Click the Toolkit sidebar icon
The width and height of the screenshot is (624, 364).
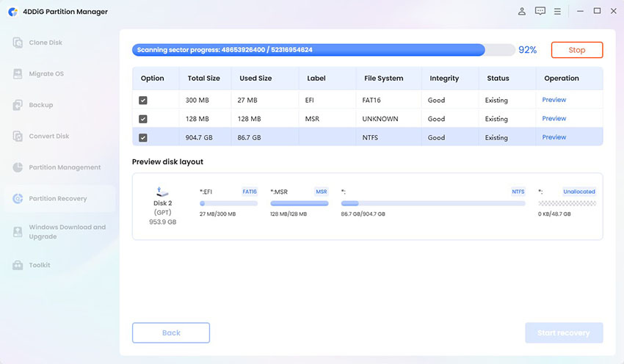pos(18,265)
